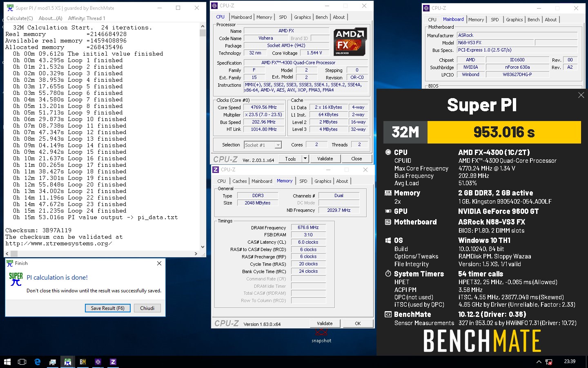Select Caches tab in CPU-Z 1.63 window
Viewport: 588px width, 368px height.
tap(240, 181)
